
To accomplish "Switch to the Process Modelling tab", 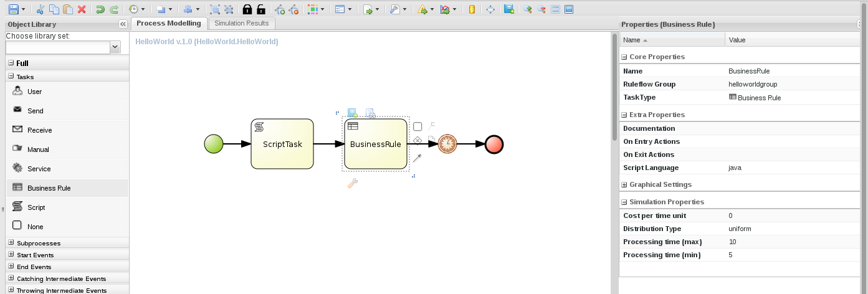I will 169,23.
